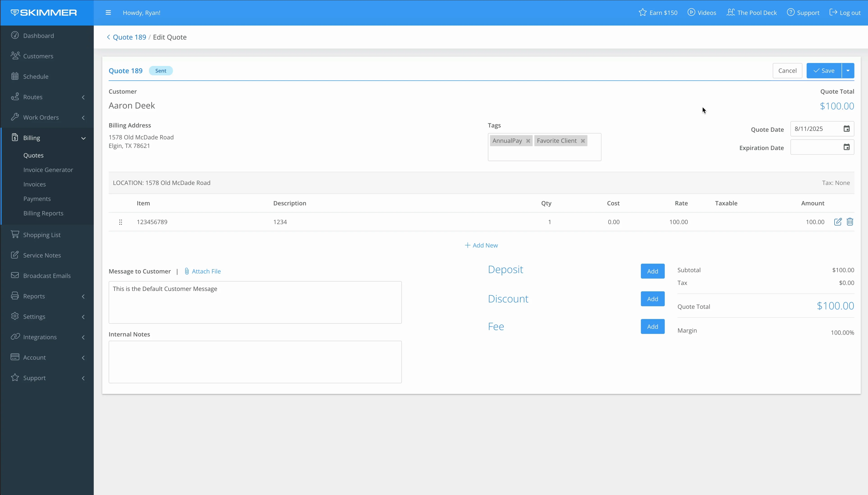Select Payments under Billing
Viewport: 868px width, 495px height.
point(37,198)
